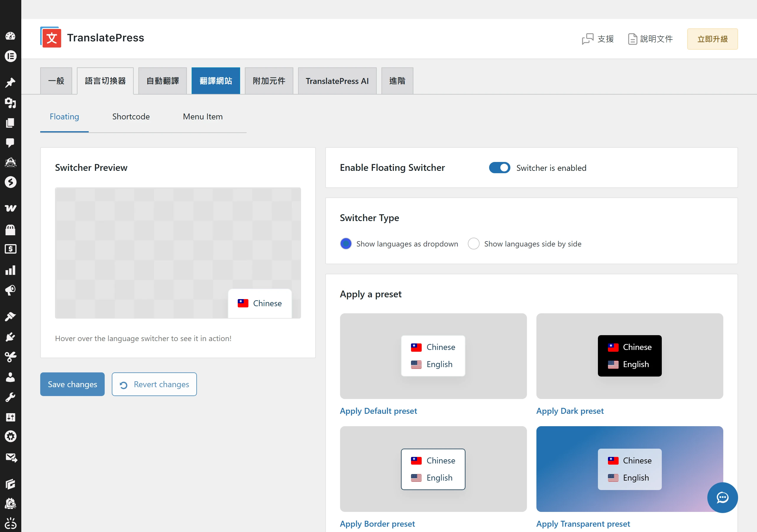Open Media via the camera and music icon
Image resolution: width=757 pixels, height=532 pixels.
(x=11, y=103)
